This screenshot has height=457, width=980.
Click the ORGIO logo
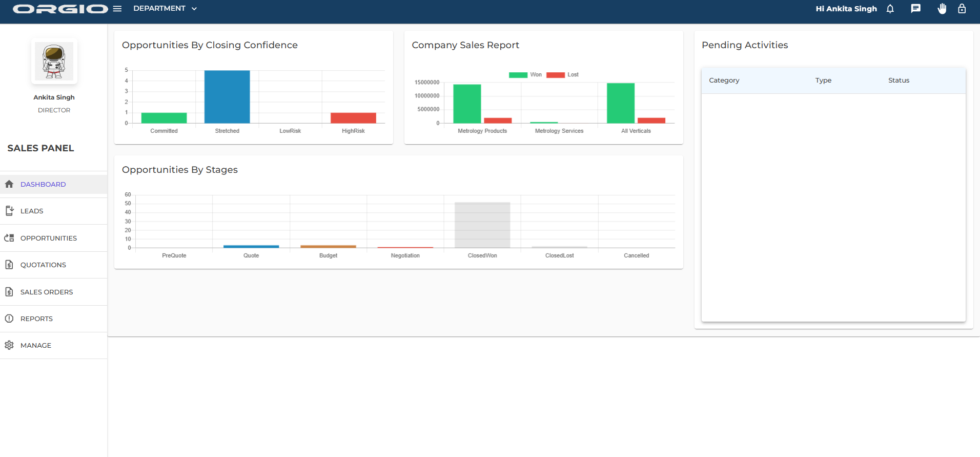click(x=60, y=9)
